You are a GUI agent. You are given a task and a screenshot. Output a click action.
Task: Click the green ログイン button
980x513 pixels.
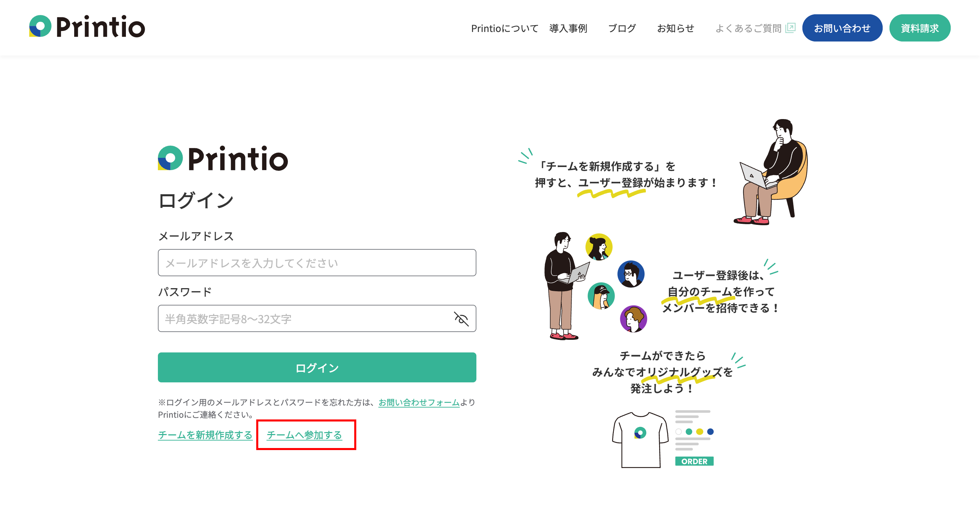317,368
